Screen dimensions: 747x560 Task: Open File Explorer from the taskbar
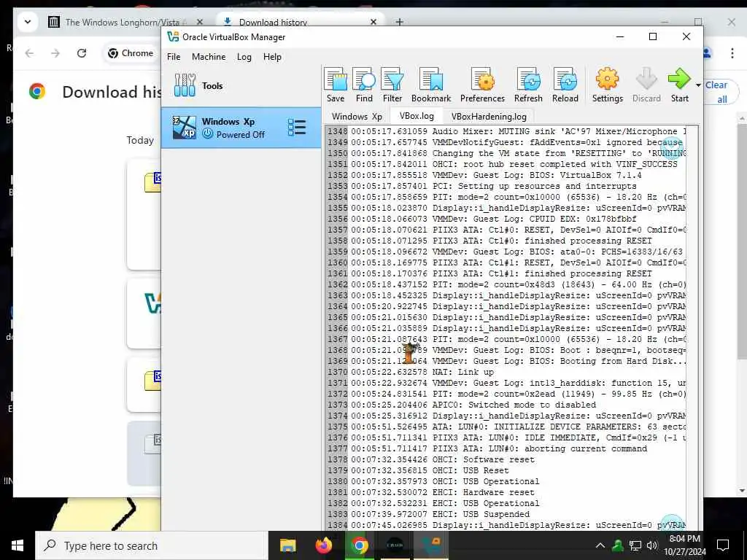coord(287,545)
